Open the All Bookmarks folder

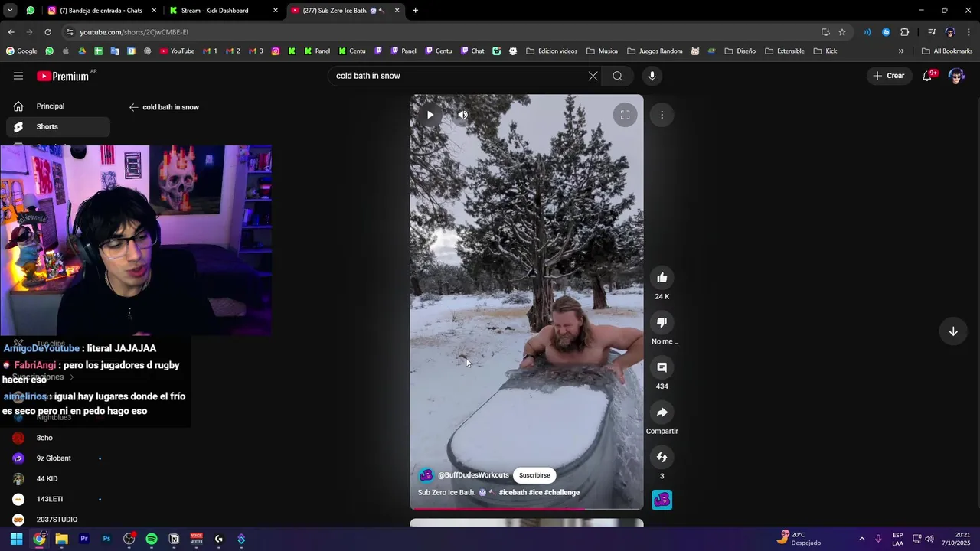(x=947, y=51)
